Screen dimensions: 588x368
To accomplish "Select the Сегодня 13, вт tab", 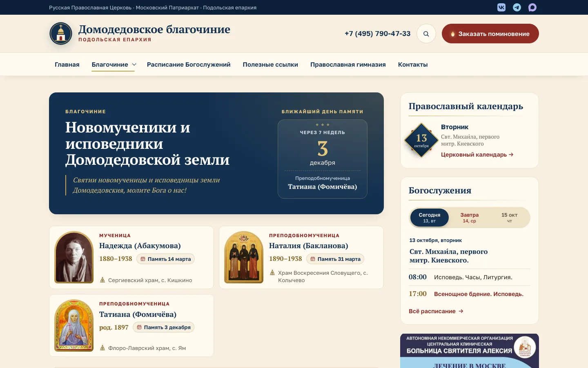I will coord(430,218).
